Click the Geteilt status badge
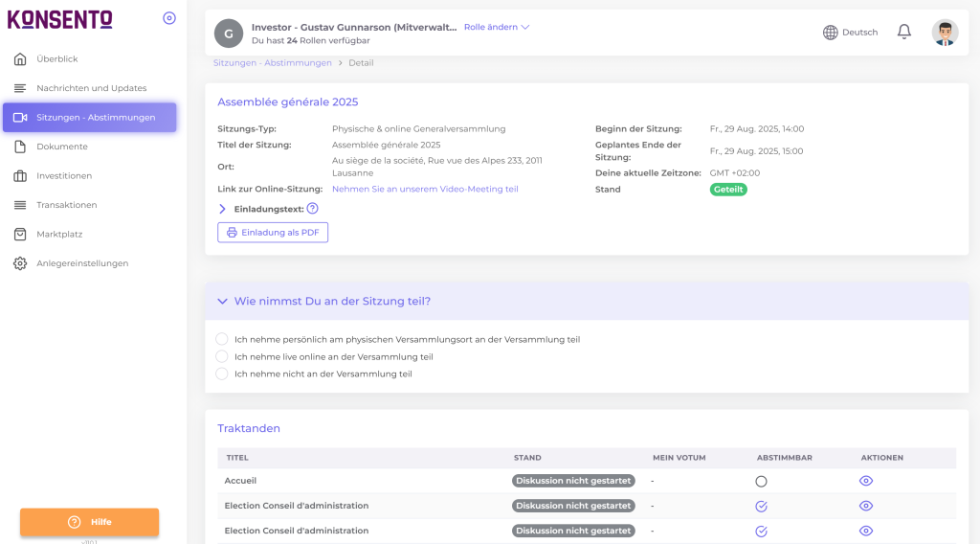This screenshot has height=544, width=980. [728, 190]
